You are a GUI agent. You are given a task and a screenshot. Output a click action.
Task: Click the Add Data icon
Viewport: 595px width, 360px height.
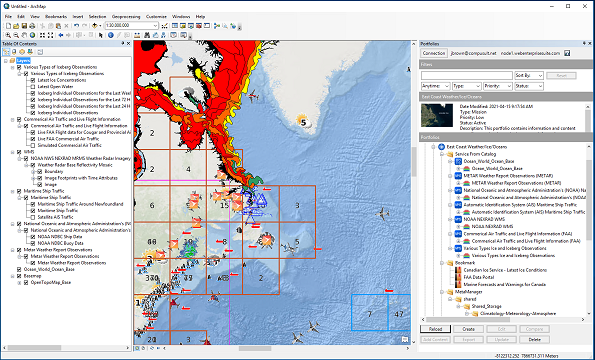(x=95, y=26)
